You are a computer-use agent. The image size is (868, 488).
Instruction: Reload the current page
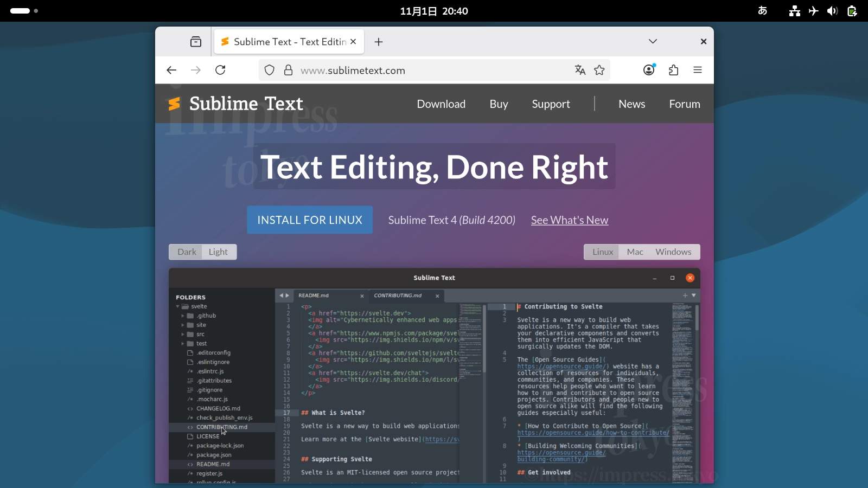[220, 70]
